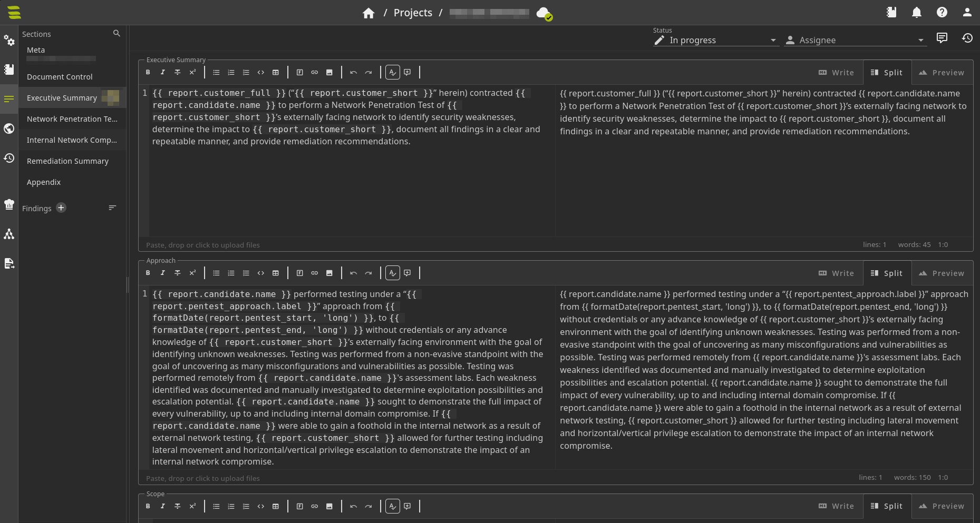980x523 pixels.
Task: Open left rail history icon
Action: click(9, 158)
